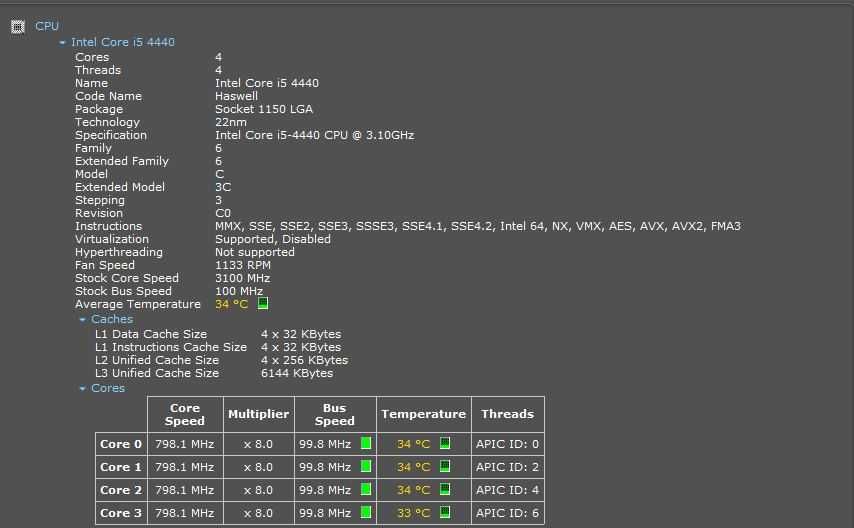
Task: Click Core 1 multiplier x 8.0 cell
Action: pyautogui.click(x=259, y=467)
